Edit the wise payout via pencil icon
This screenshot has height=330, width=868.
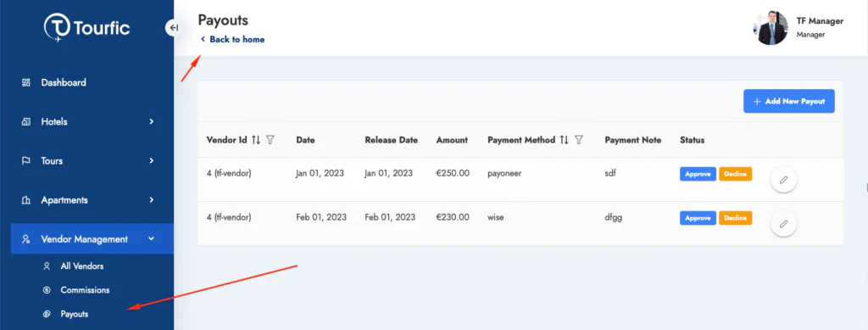tap(783, 224)
